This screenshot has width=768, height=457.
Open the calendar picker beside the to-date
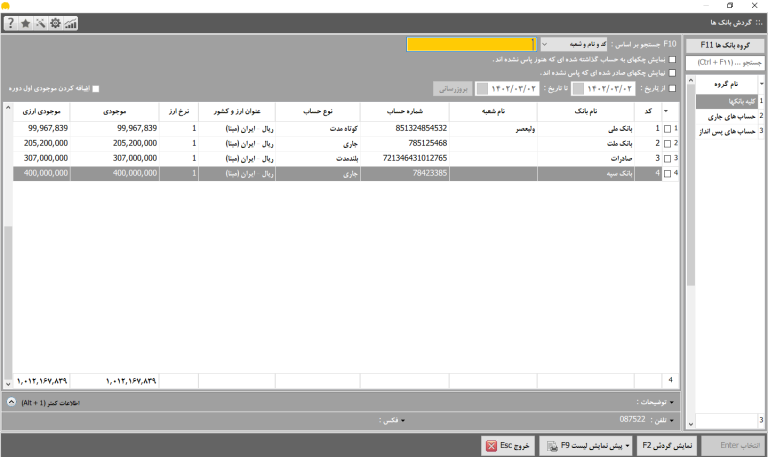482,89
